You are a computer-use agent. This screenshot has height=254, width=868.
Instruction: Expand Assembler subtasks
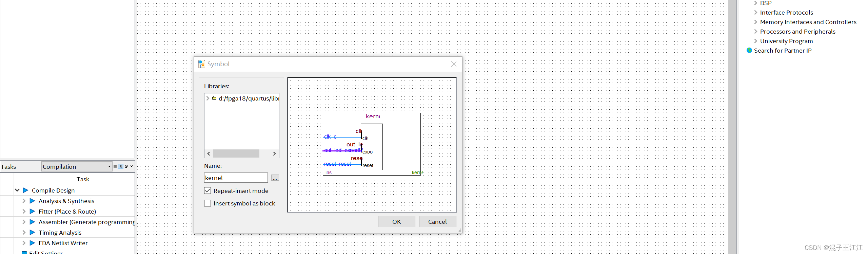click(x=24, y=222)
